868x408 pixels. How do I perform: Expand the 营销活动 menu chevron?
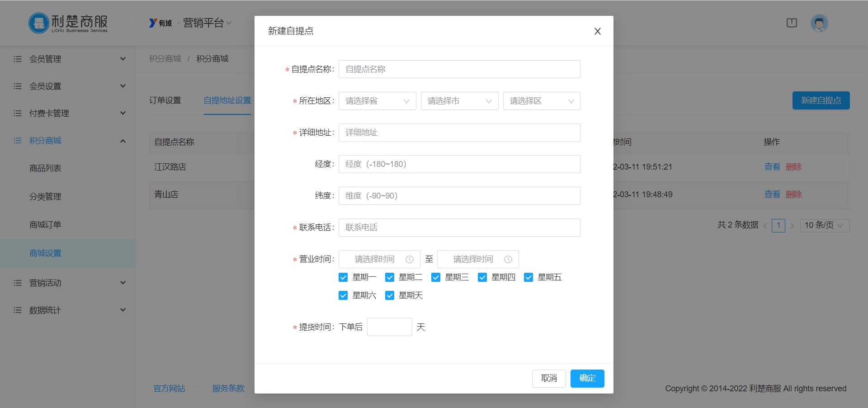(123, 283)
